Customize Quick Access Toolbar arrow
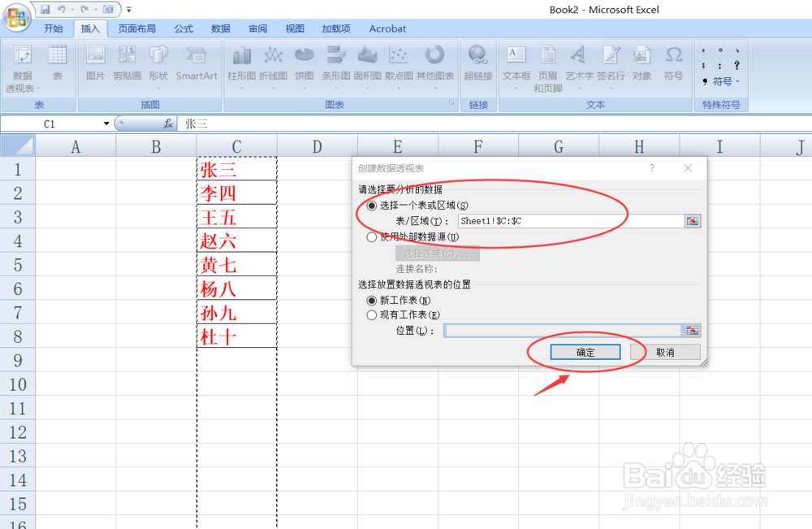 pos(129,9)
